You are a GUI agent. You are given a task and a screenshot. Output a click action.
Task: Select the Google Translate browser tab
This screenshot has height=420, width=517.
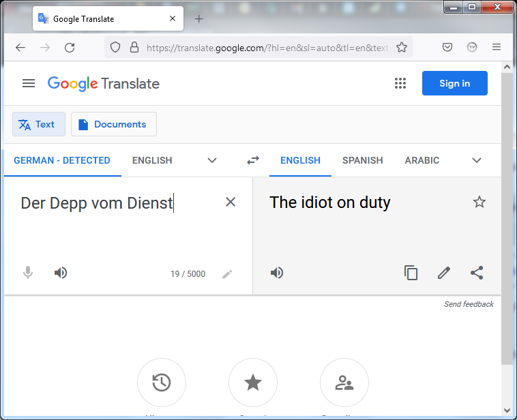pos(108,19)
